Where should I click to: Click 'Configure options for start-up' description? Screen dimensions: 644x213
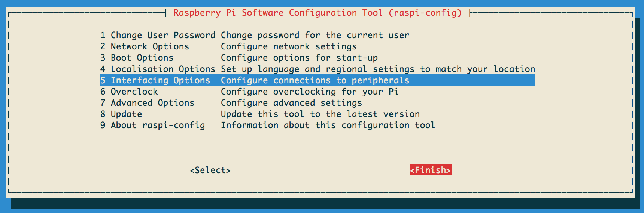coord(299,58)
